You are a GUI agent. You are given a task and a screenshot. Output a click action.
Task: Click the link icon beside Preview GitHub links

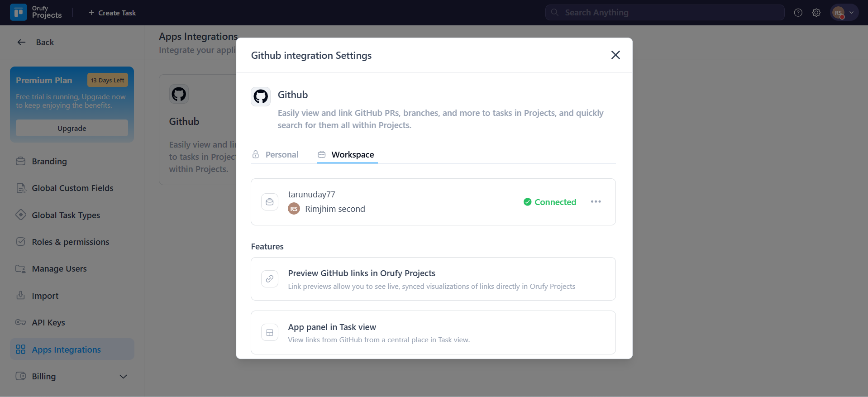tap(270, 279)
